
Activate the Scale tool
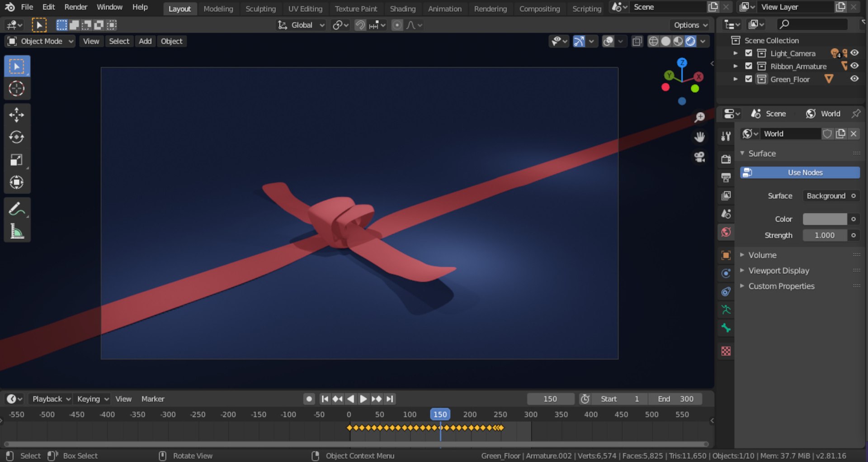[17, 160]
